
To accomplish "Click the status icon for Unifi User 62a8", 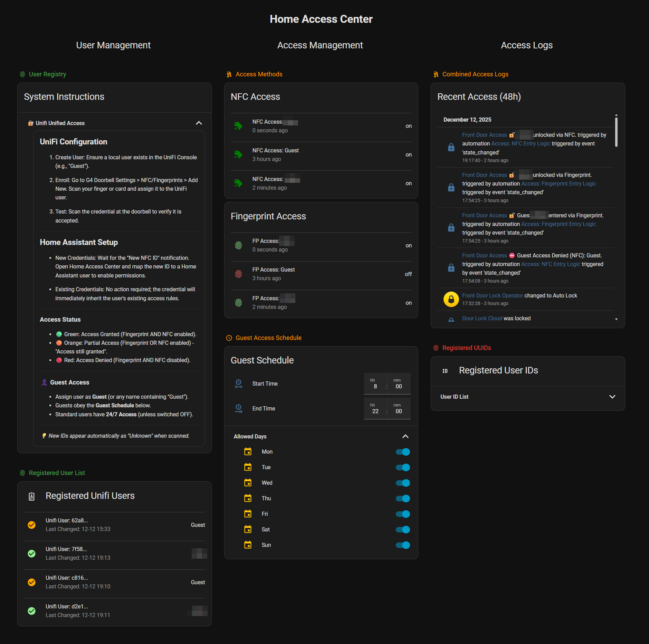I will point(31,525).
